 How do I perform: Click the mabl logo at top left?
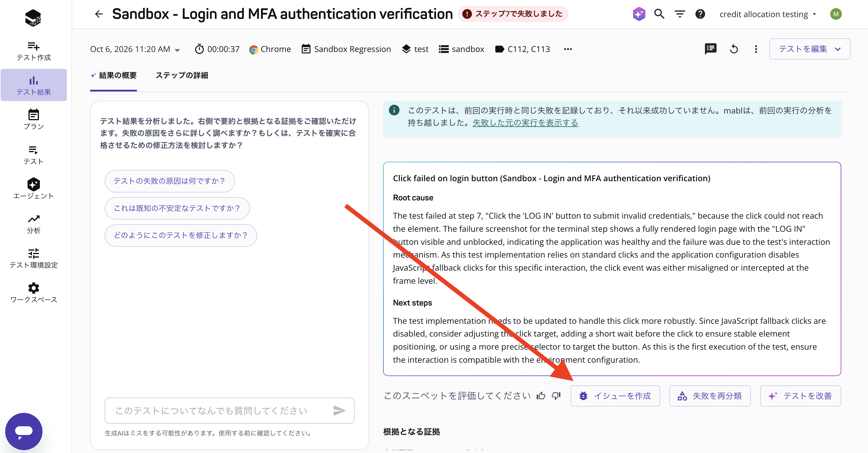[x=33, y=17]
